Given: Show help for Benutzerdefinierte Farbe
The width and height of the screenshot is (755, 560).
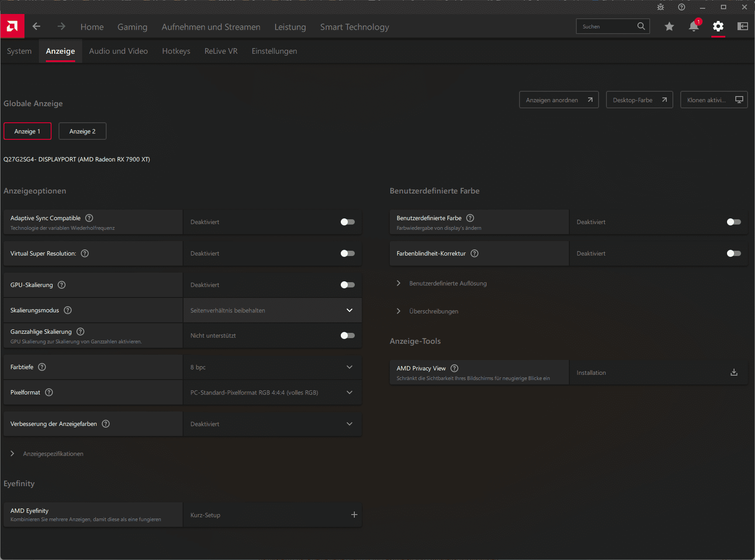Looking at the screenshot, I should (x=470, y=218).
